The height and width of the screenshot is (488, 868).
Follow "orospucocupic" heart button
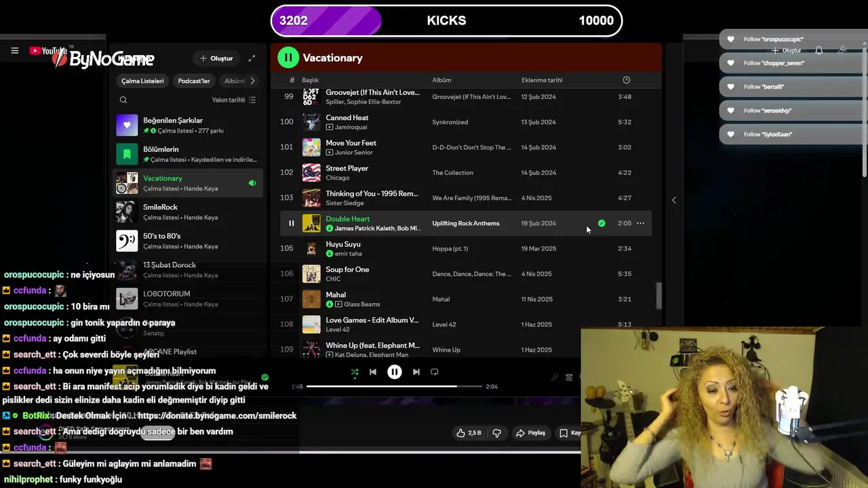(x=730, y=39)
